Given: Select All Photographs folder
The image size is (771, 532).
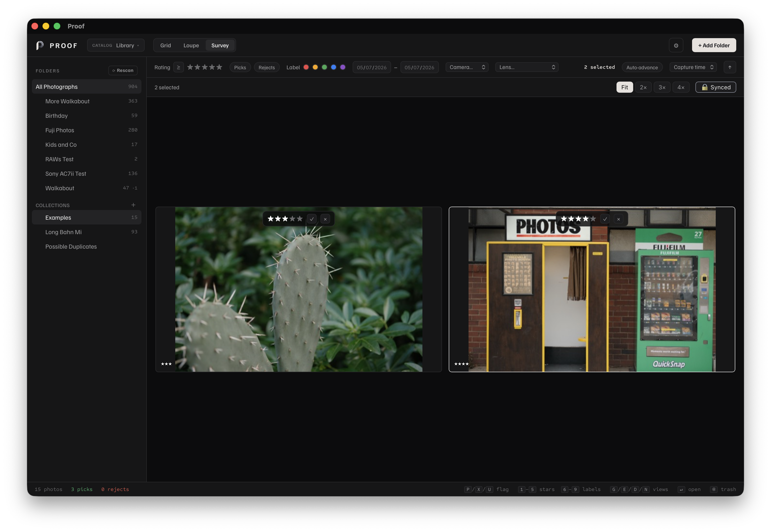Looking at the screenshot, I should [x=87, y=87].
